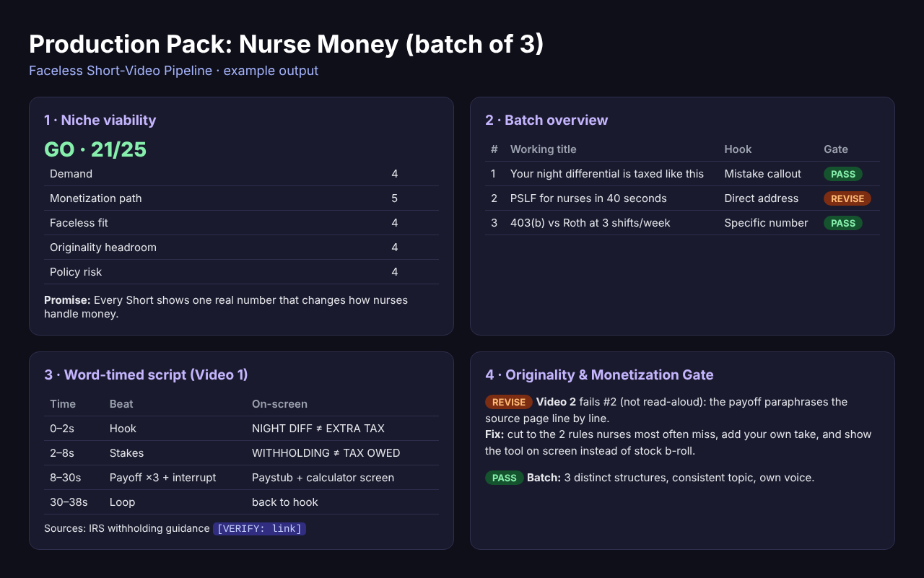Click the 'Beat' column header

tap(121, 404)
